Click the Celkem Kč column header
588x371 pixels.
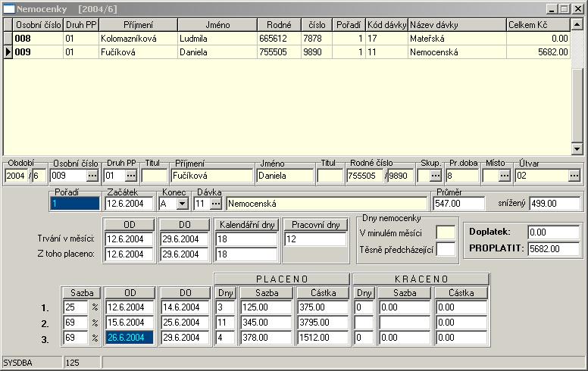click(537, 25)
